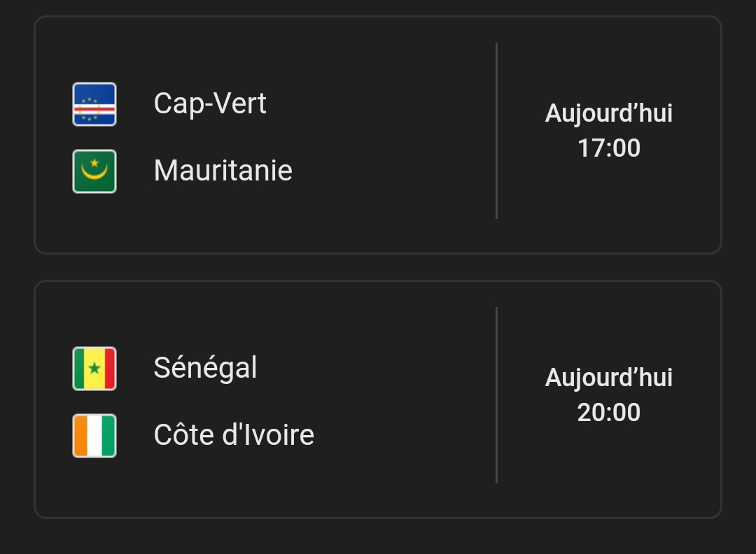Click the vertical divider in the 20:00 match card
This screenshot has width=756, height=554.
pos(496,395)
